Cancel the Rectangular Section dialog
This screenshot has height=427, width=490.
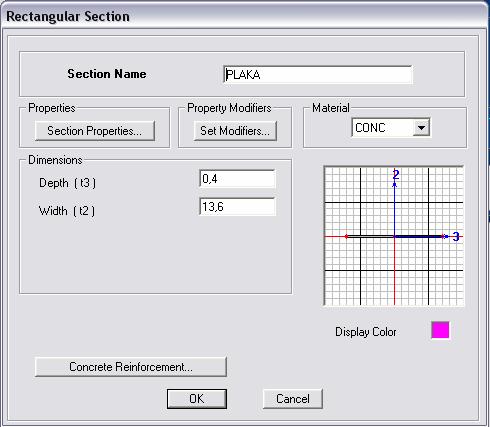(x=293, y=399)
